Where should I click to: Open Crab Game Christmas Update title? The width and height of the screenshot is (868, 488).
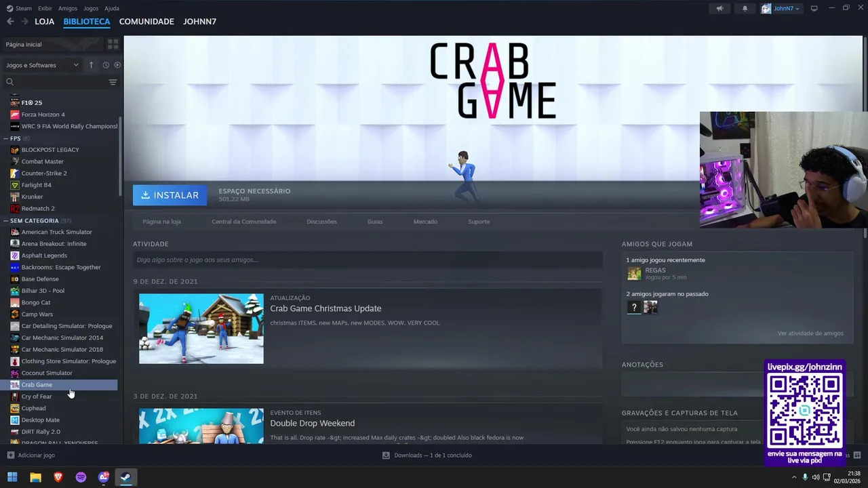[x=325, y=308]
